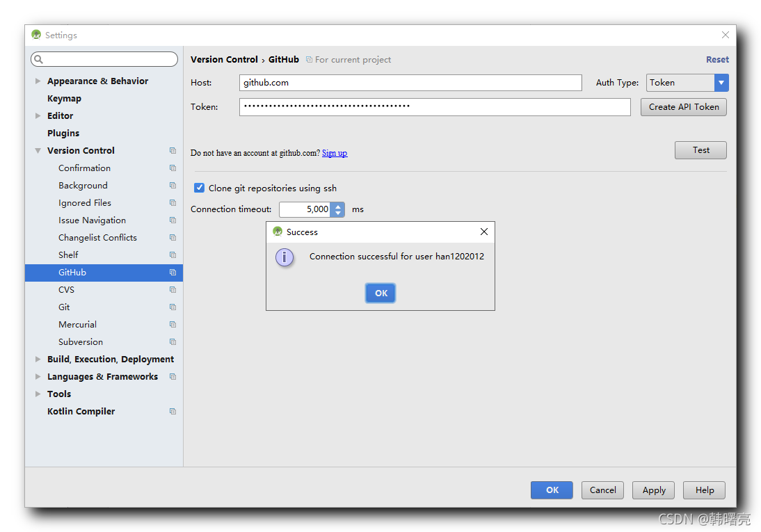Image resolution: width=761 pixels, height=532 pixels.
Task: Click the Token password field
Action: 435,107
